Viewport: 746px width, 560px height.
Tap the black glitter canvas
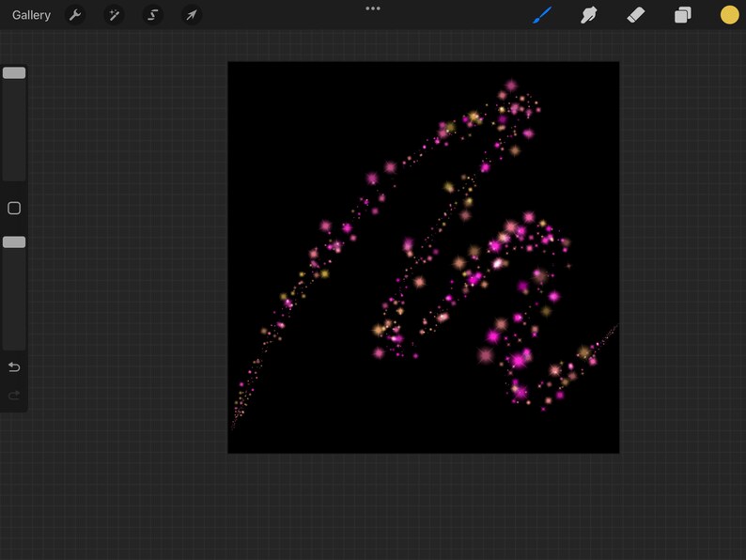[424, 257]
